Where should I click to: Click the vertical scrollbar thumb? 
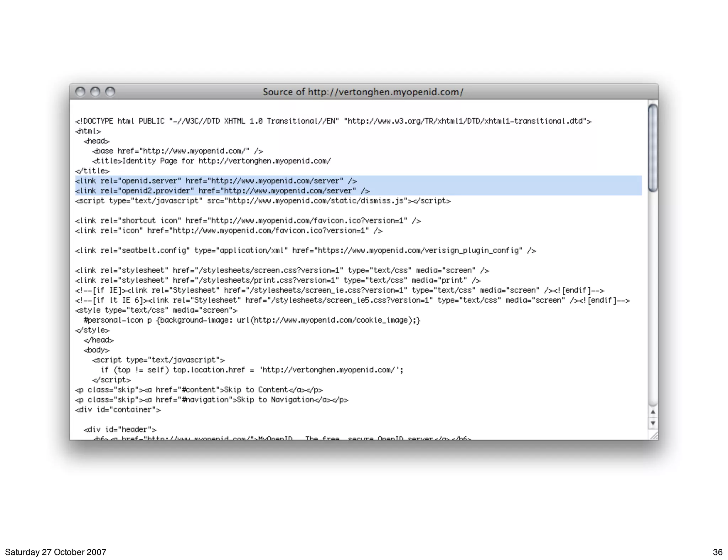[x=653, y=148]
